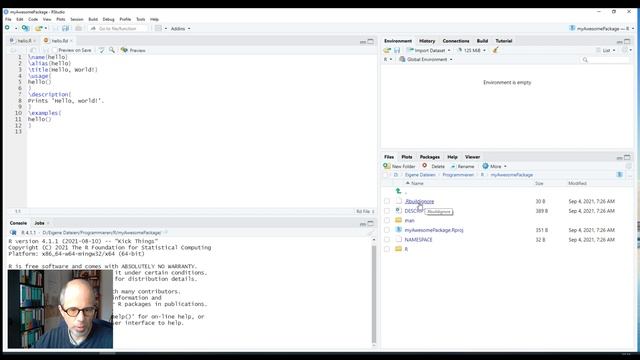Click the New Folder icon in Files pane
Image resolution: width=640 pixels, height=360 pixels.
coord(387,166)
